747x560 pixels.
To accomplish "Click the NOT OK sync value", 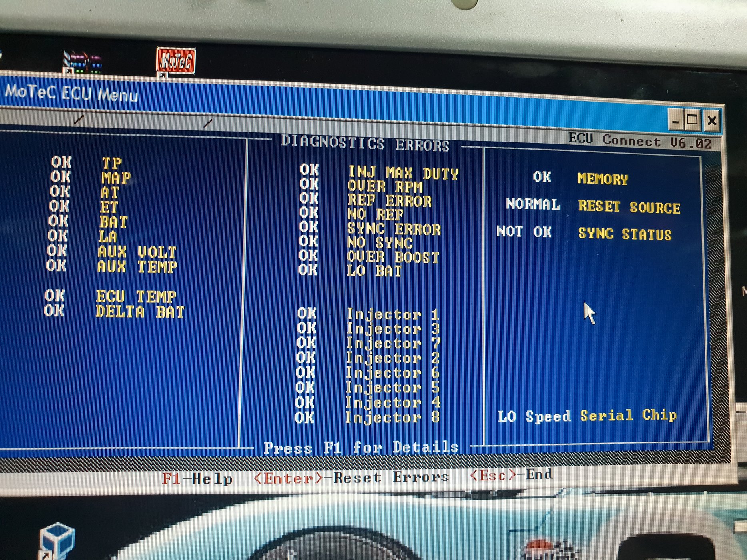I will click(524, 232).
